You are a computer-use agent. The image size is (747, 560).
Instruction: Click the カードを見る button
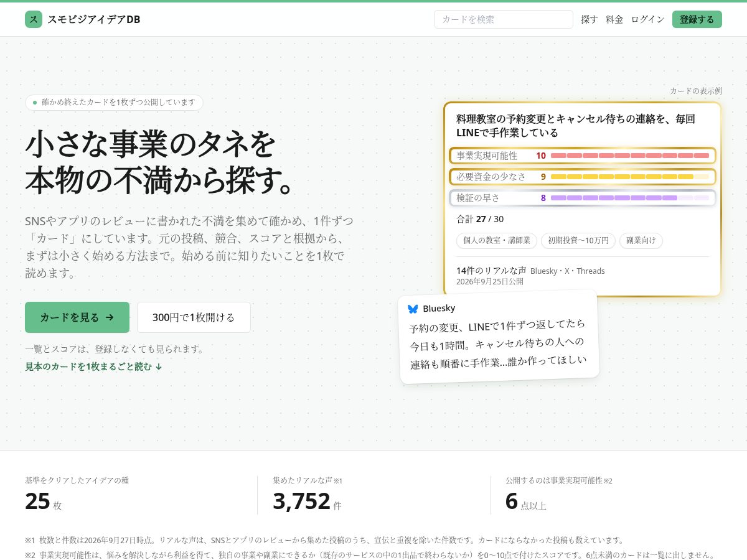[x=77, y=317]
